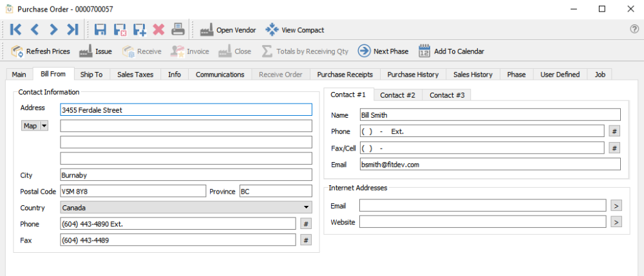Save the purchase order
The width and height of the screenshot is (644, 276).
[x=100, y=30]
